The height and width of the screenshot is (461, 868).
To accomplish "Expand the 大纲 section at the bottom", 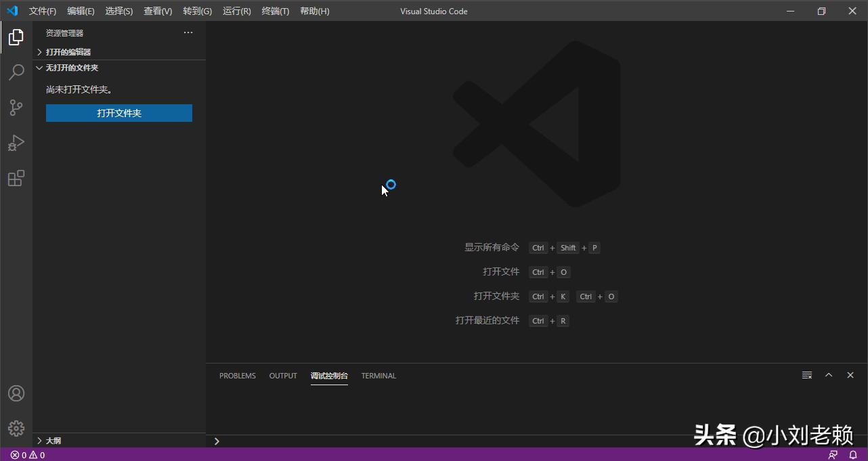I will click(52, 440).
